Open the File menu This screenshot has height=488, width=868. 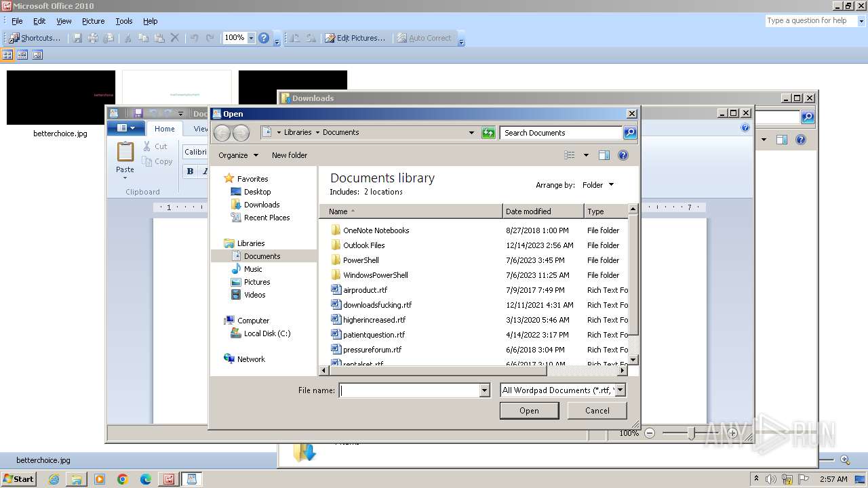click(x=17, y=21)
